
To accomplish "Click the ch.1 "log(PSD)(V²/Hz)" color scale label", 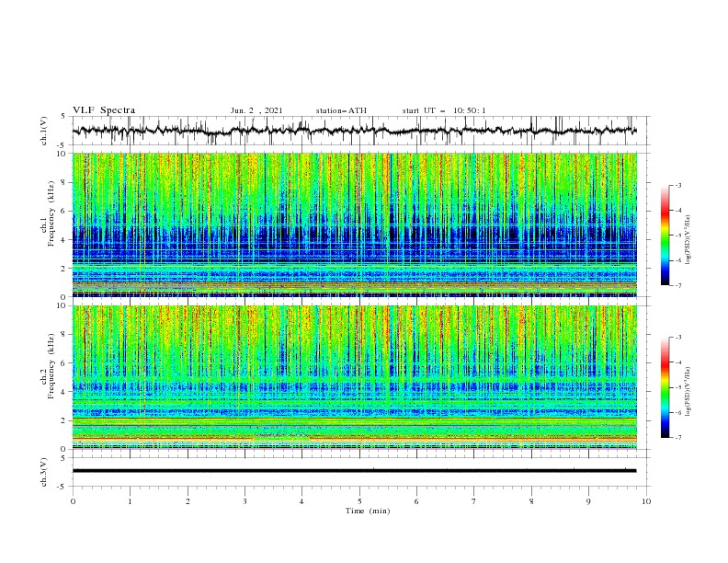I will (688, 240).
